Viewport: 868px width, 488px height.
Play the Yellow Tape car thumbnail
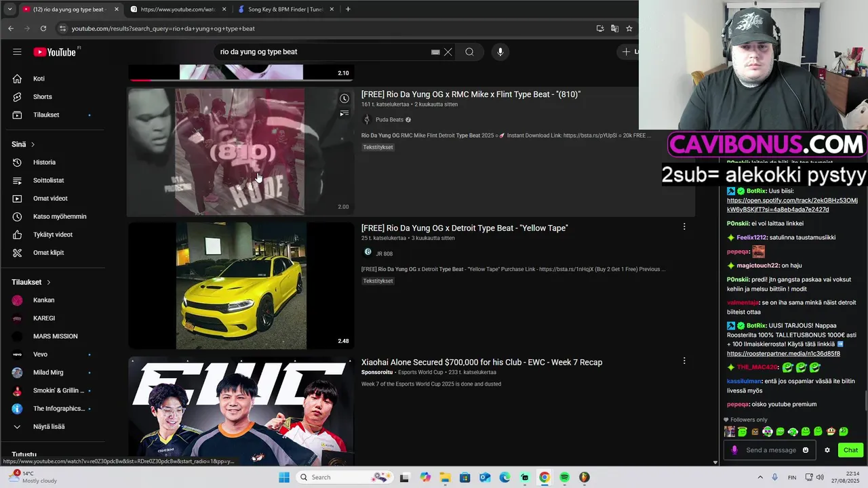pos(241,285)
